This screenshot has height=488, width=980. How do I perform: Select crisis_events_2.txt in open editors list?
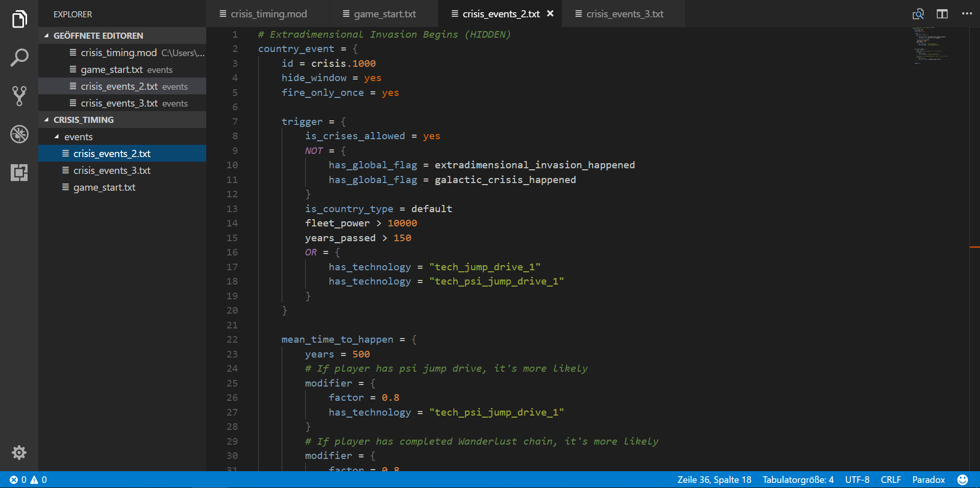122,86
